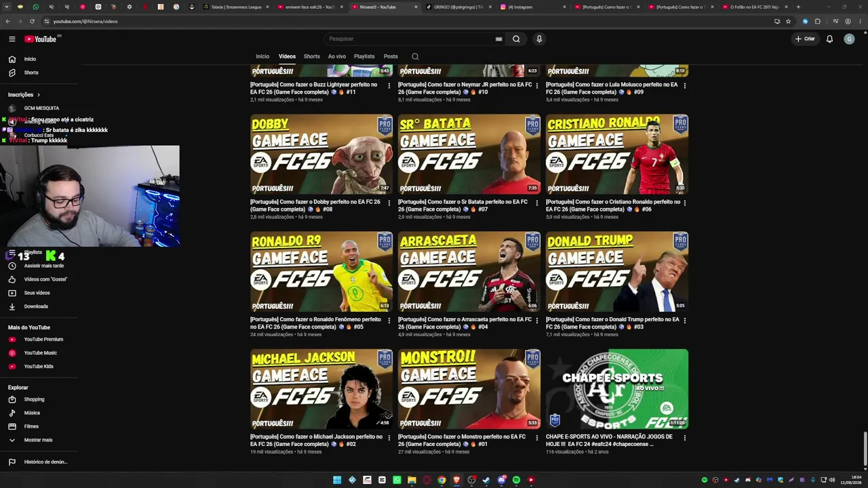Open the on-screen keyboard in search box

point(499,39)
